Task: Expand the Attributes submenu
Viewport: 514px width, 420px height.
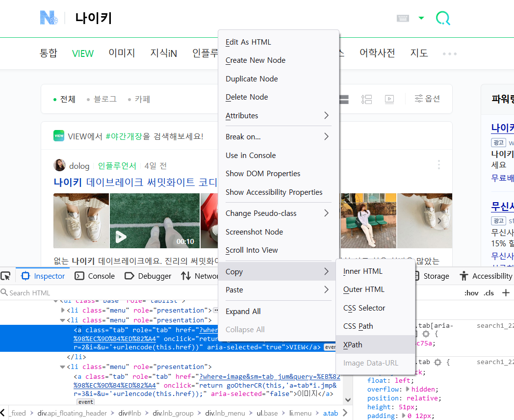Action: [x=278, y=115]
